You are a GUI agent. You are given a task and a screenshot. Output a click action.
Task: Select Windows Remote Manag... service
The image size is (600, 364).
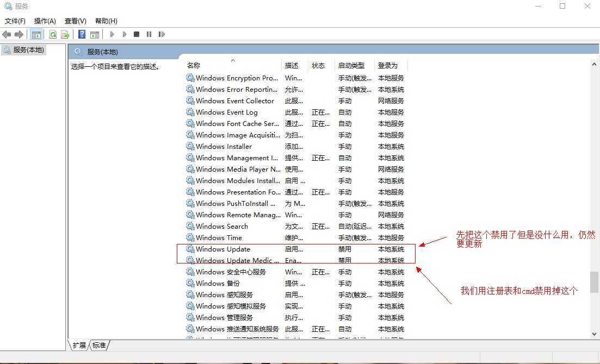(295, 215)
